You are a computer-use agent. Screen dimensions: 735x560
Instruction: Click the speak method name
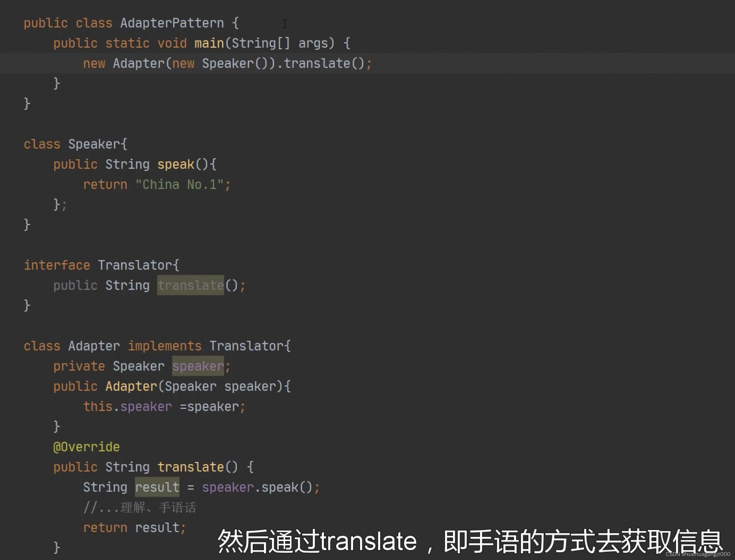click(x=176, y=164)
